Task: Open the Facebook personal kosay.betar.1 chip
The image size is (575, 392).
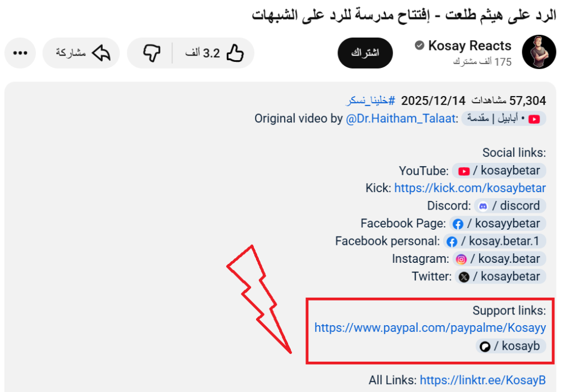Action: [x=494, y=241]
